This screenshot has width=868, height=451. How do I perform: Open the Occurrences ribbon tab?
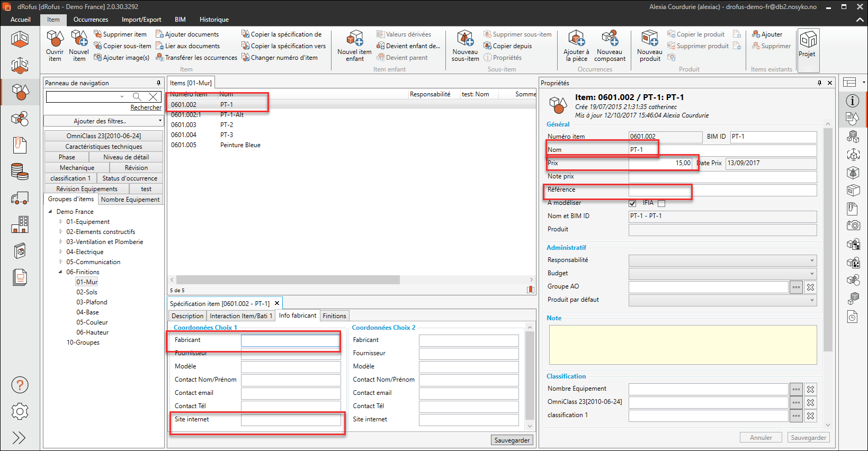91,20
